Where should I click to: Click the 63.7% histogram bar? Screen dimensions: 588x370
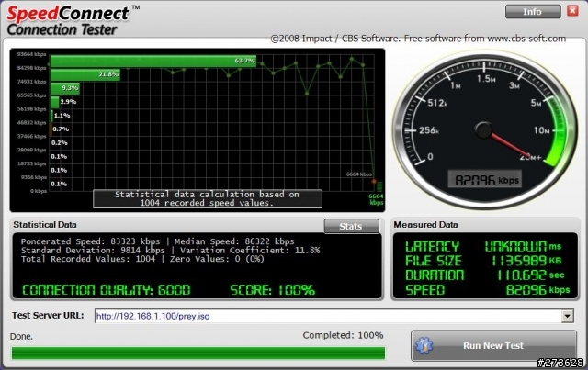click(x=153, y=61)
